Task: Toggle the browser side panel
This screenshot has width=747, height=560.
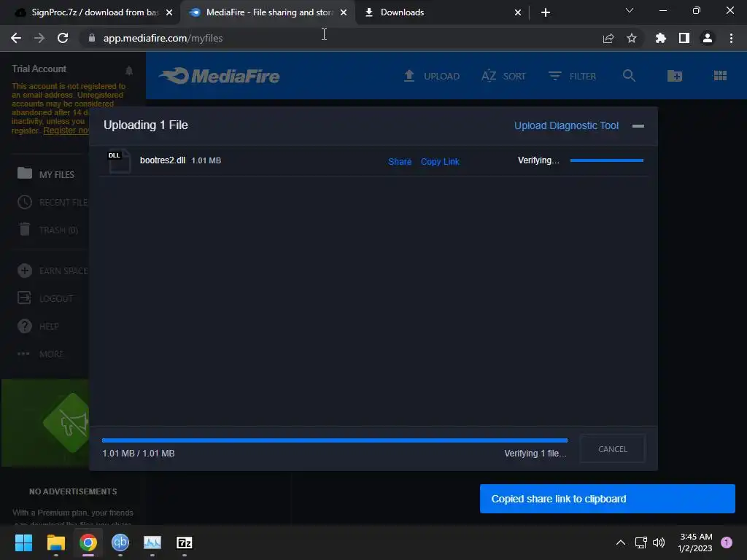Action: (684, 38)
